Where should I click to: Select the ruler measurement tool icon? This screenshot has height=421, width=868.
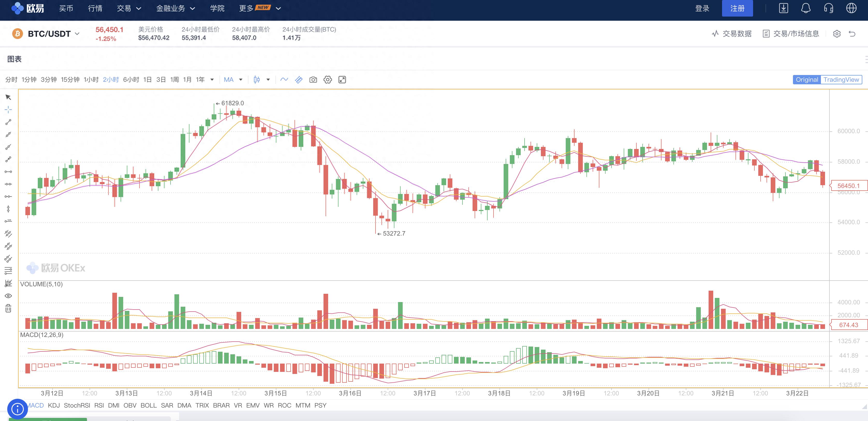299,80
